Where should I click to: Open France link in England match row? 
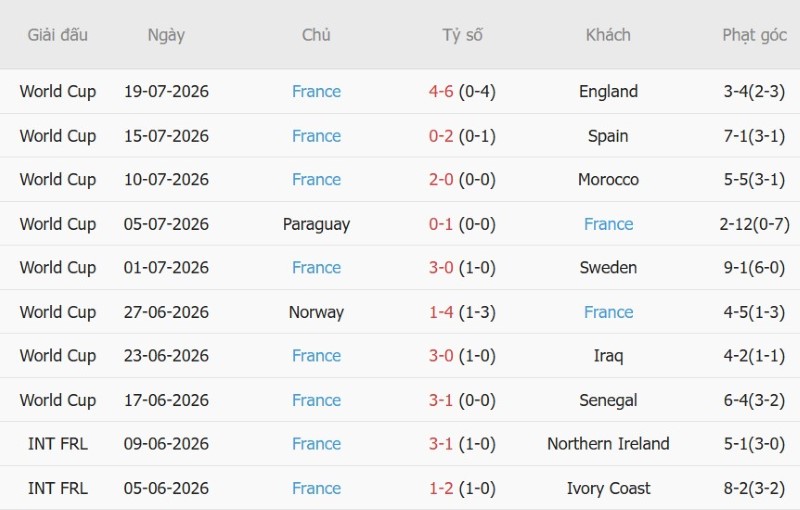pos(316,91)
